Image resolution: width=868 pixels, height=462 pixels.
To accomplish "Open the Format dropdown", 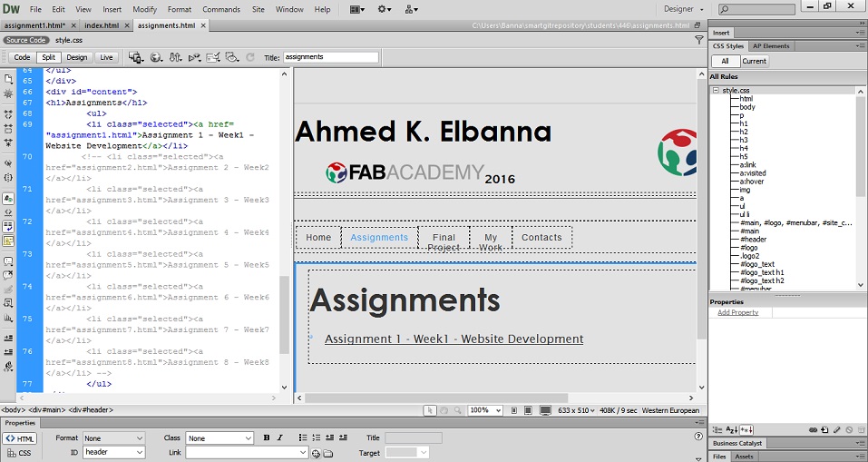I will pos(113,438).
